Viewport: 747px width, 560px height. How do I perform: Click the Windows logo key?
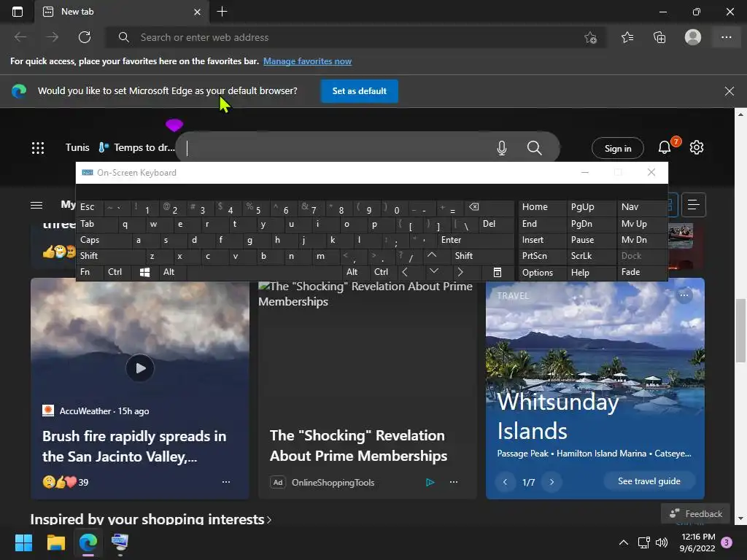tap(145, 272)
